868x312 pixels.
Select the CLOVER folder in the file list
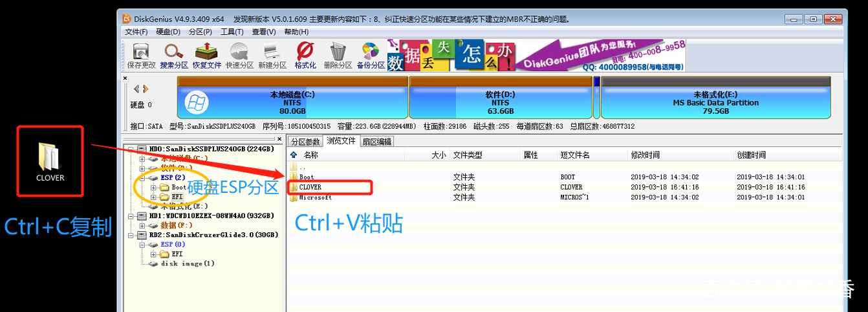coord(310,187)
